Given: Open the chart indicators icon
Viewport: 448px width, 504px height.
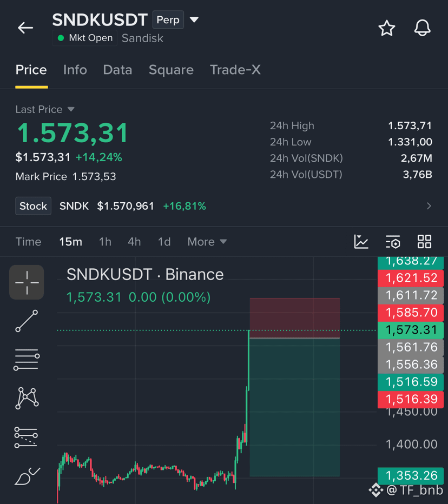Looking at the screenshot, I should pyautogui.click(x=361, y=241).
